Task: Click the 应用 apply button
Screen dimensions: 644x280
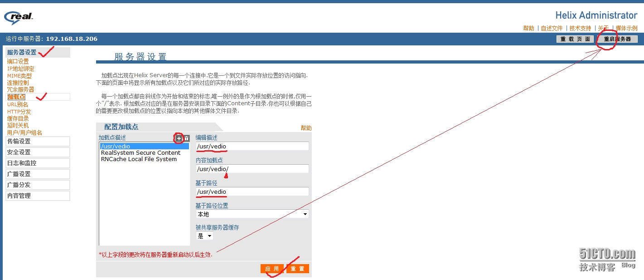Action: (272, 269)
